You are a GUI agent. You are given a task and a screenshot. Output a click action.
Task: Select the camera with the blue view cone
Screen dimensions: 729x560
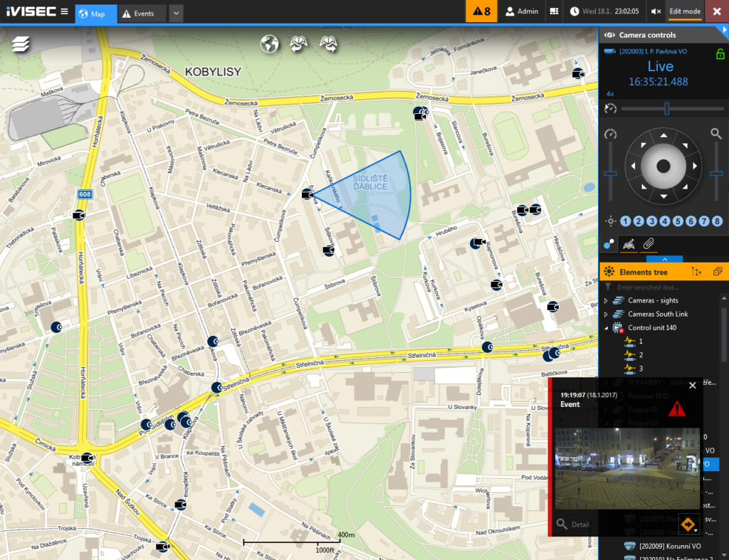pyautogui.click(x=307, y=194)
